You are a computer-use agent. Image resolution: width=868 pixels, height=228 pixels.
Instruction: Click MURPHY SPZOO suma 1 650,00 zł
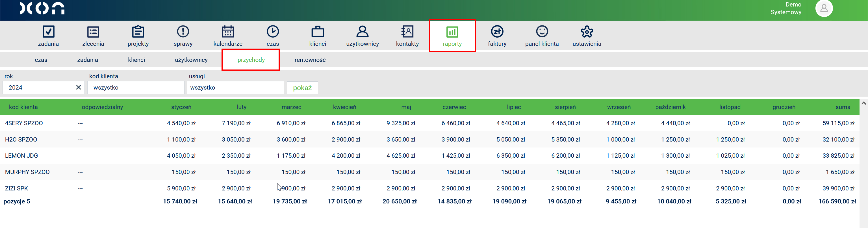pyautogui.click(x=840, y=172)
